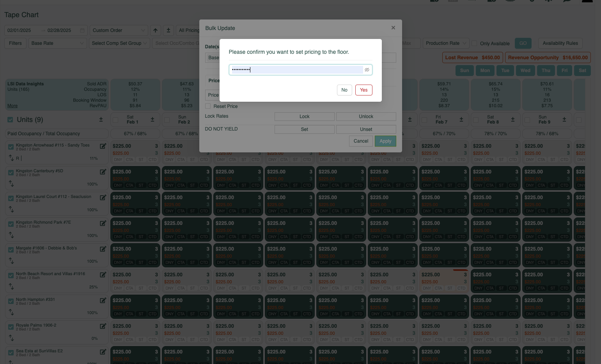Edit Kingston Canterbury #5D unit icon
Screen dimensions: 601x364
click(103, 172)
